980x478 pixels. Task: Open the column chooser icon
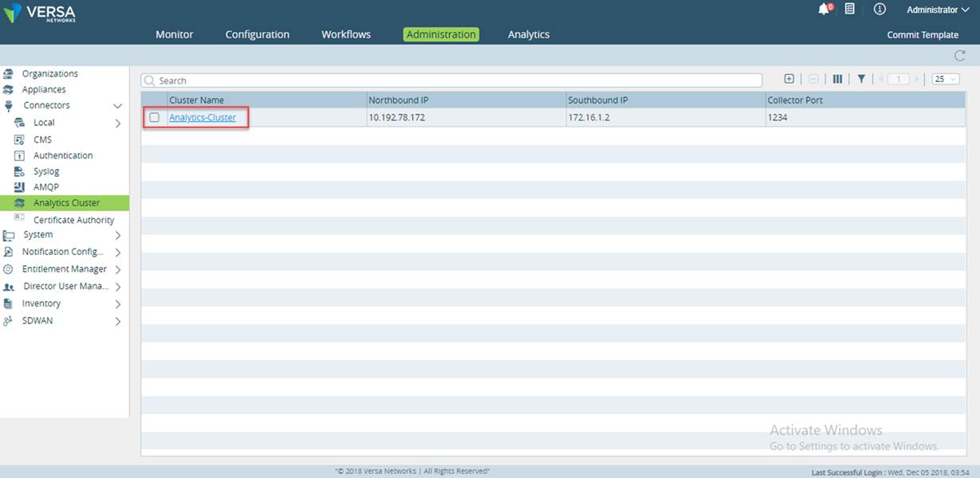click(837, 79)
